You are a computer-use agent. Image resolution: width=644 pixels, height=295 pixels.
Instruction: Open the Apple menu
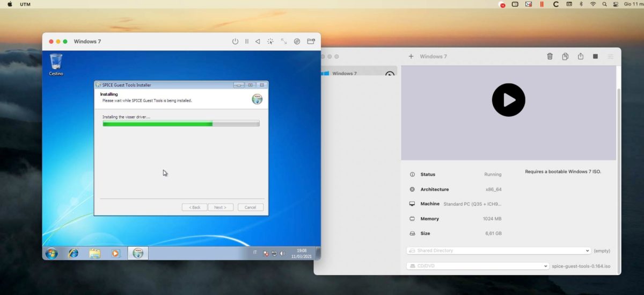point(10,4)
